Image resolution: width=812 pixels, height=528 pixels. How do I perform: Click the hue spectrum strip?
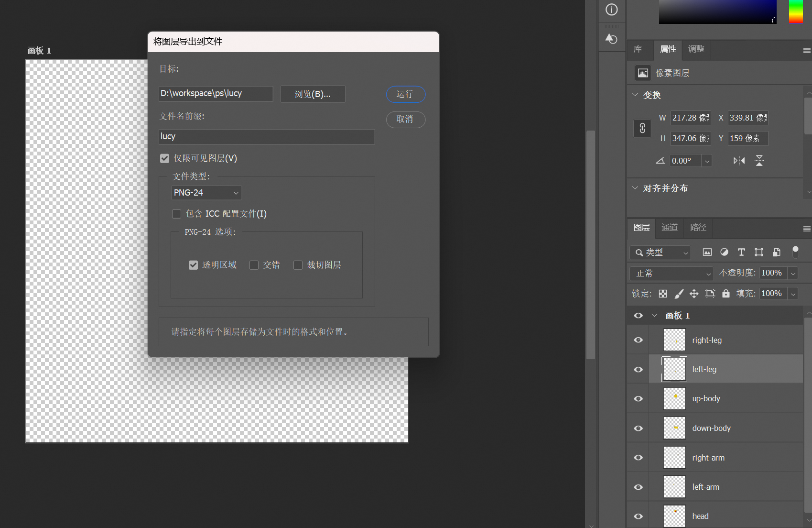796,11
